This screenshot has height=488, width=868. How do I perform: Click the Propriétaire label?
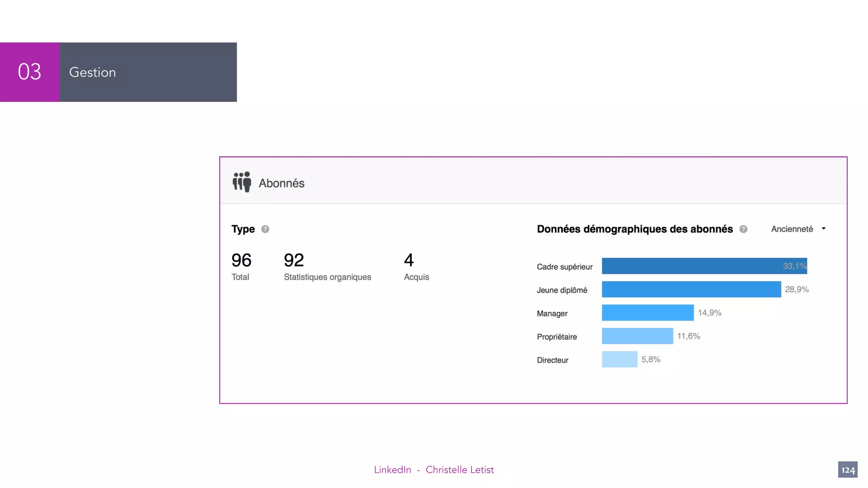[557, 337]
